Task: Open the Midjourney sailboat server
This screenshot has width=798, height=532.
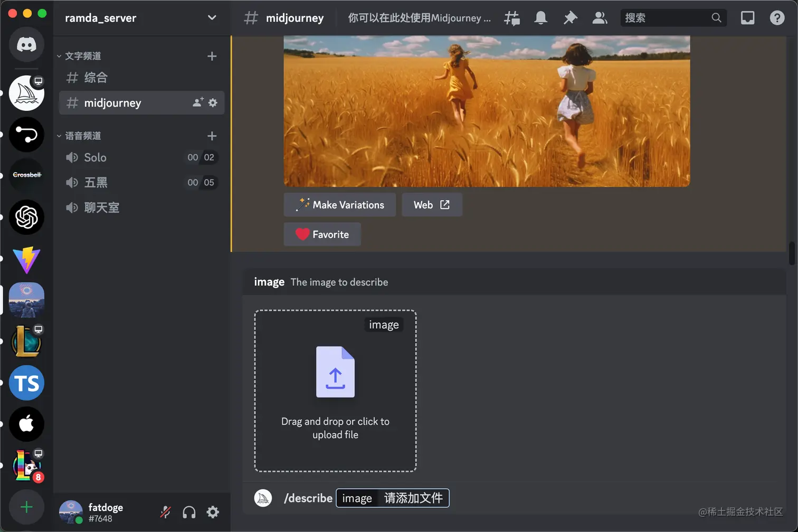Action: pyautogui.click(x=26, y=93)
